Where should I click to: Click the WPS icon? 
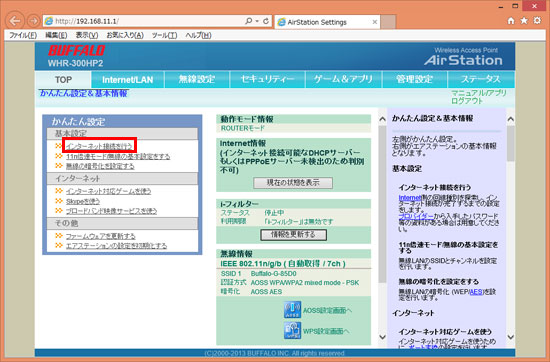(292, 330)
